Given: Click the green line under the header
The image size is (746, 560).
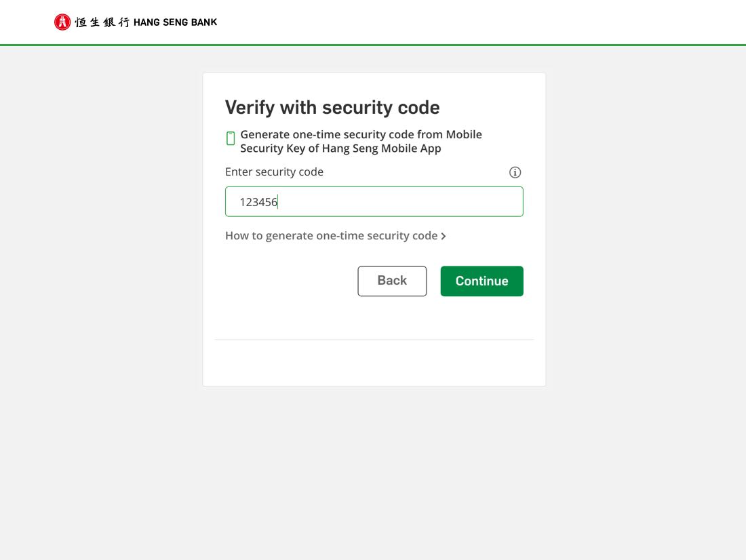Looking at the screenshot, I should [x=373, y=45].
